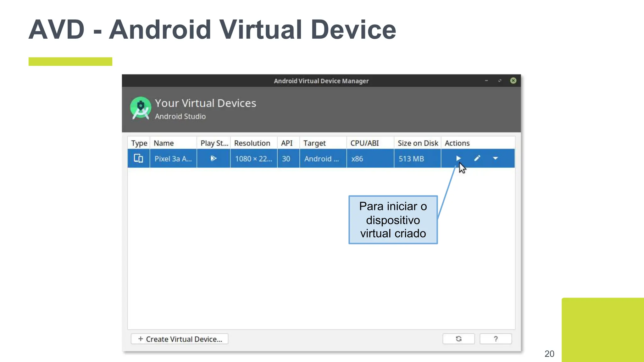
Task: Click Create Virtual Device button
Action: coord(180,339)
